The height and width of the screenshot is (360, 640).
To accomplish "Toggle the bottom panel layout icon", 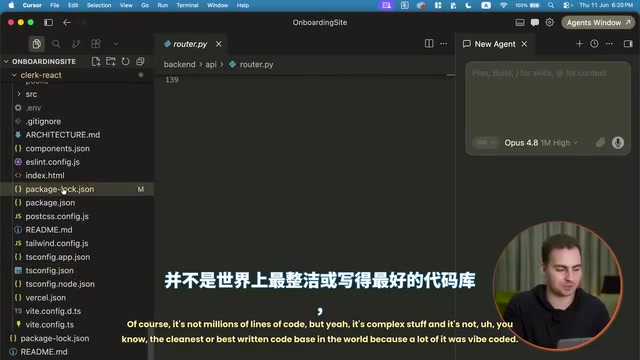I will coord(520,22).
